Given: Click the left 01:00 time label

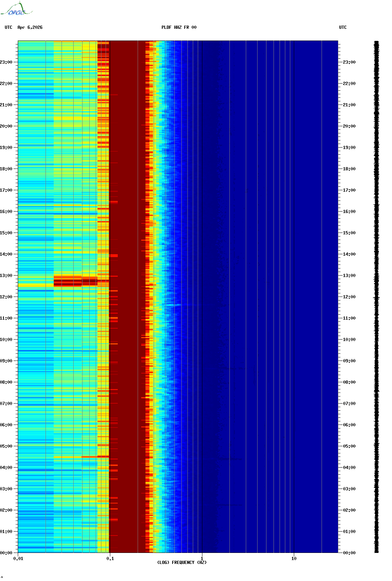Looking at the screenshot, I should click(6, 532).
